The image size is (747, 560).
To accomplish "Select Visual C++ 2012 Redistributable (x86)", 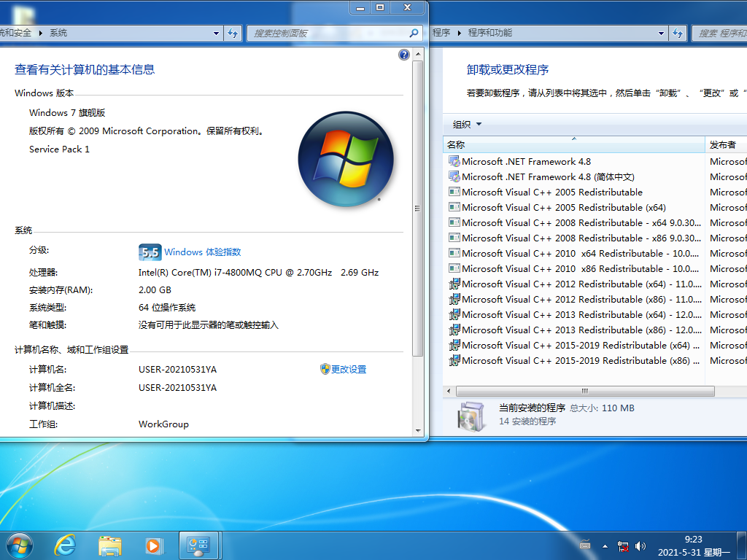I will click(x=573, y=299).
